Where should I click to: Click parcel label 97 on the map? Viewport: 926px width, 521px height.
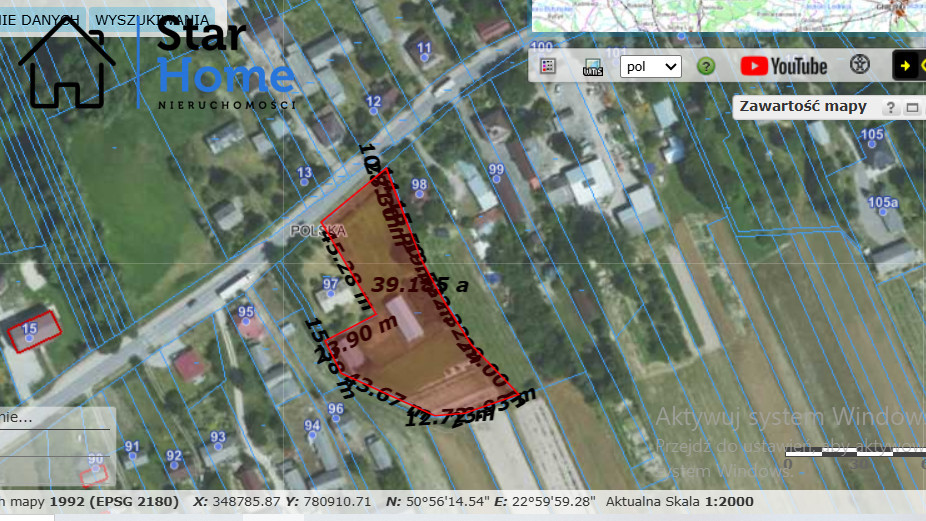point(331,284)
